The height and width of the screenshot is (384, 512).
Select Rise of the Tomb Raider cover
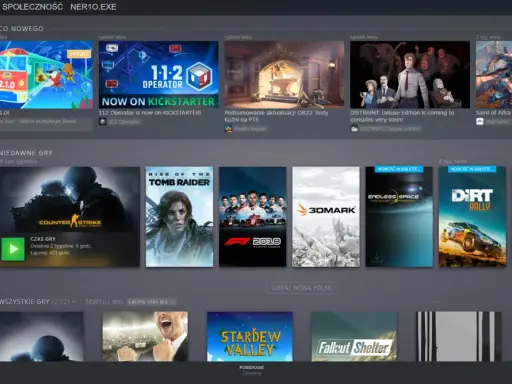[179, 217]
